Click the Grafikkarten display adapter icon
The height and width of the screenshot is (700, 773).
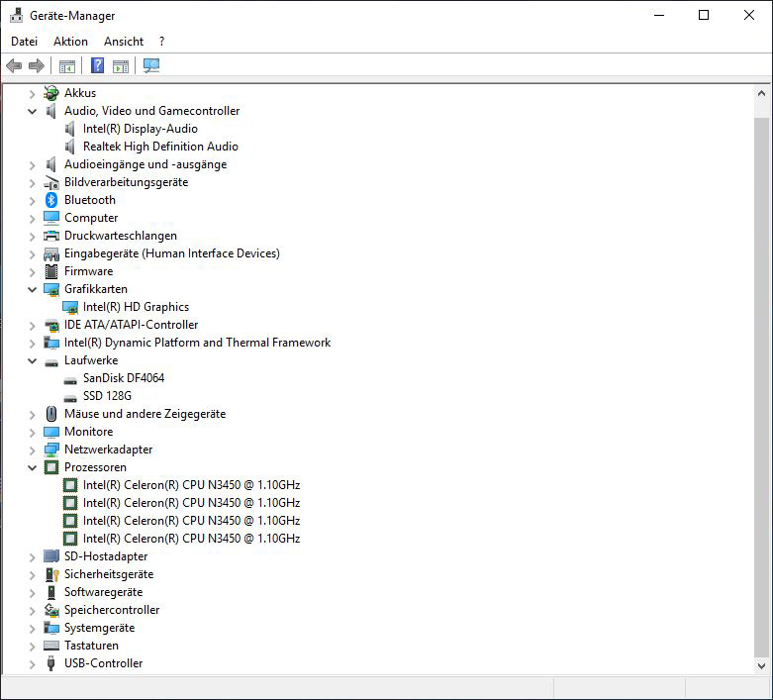(51, 289)
